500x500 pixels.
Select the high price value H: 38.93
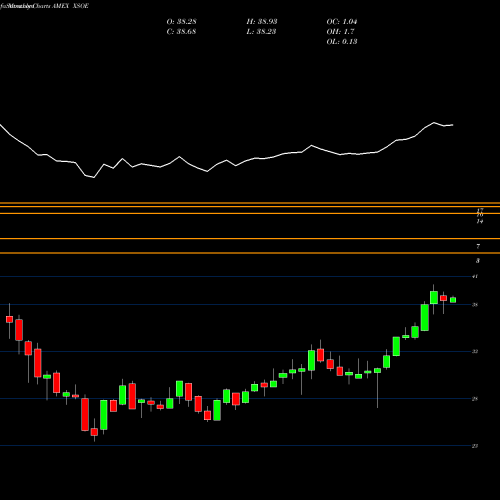(x=262, y=22)
